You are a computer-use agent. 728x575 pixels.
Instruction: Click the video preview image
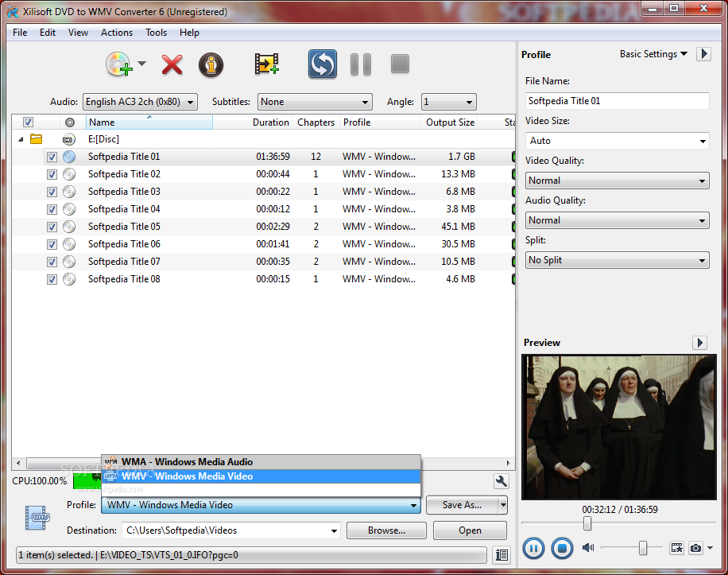pos(619,427)
